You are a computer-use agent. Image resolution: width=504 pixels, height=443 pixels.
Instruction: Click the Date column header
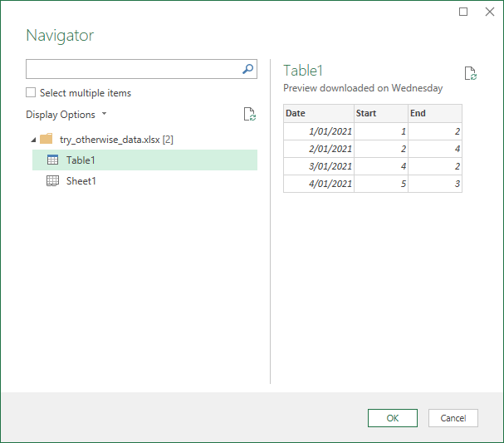coord(319,113)
